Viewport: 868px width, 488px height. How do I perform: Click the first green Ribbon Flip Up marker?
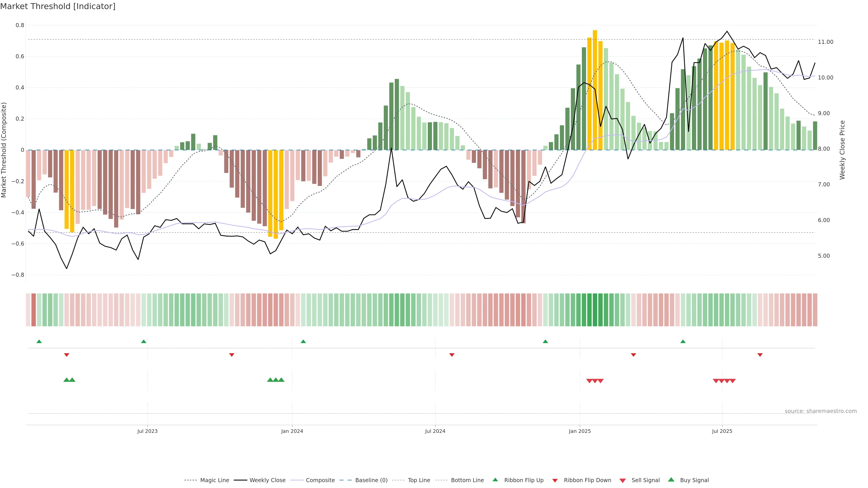(39, 342)
